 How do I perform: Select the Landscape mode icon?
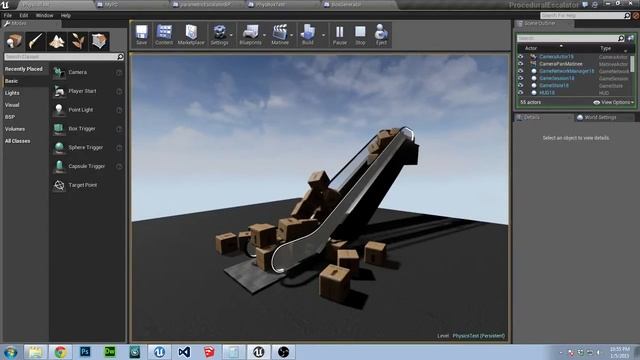tap(57, 41)
